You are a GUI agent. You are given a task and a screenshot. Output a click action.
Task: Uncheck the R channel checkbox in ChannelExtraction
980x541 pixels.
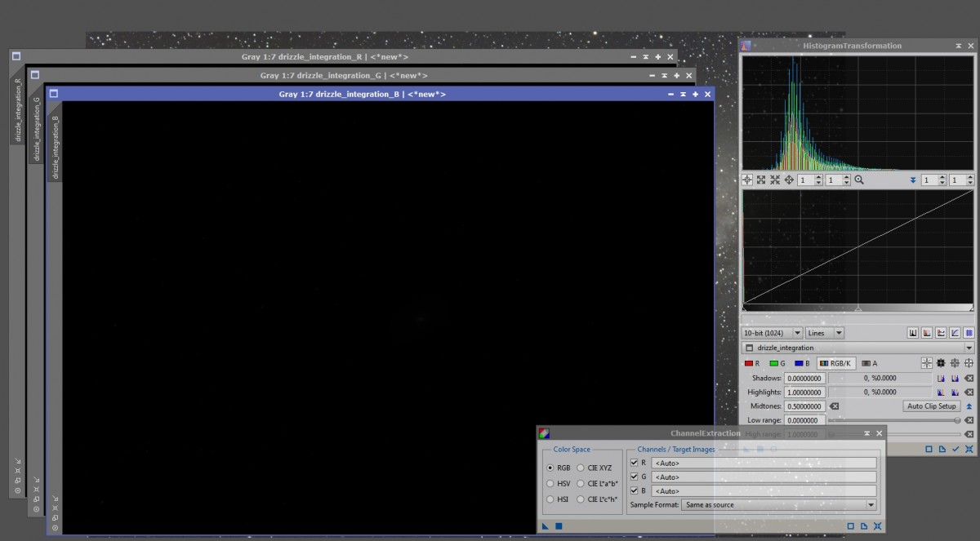tap(635, 463)
